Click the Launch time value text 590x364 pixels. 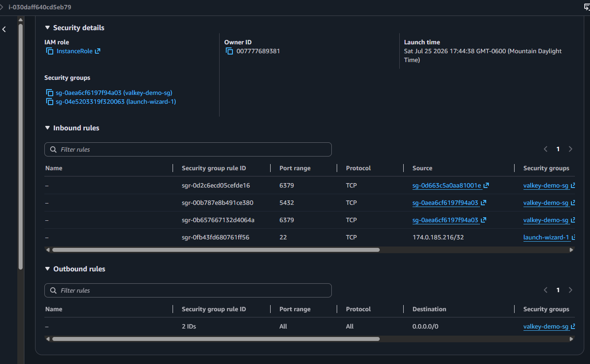tap(483, 55)
